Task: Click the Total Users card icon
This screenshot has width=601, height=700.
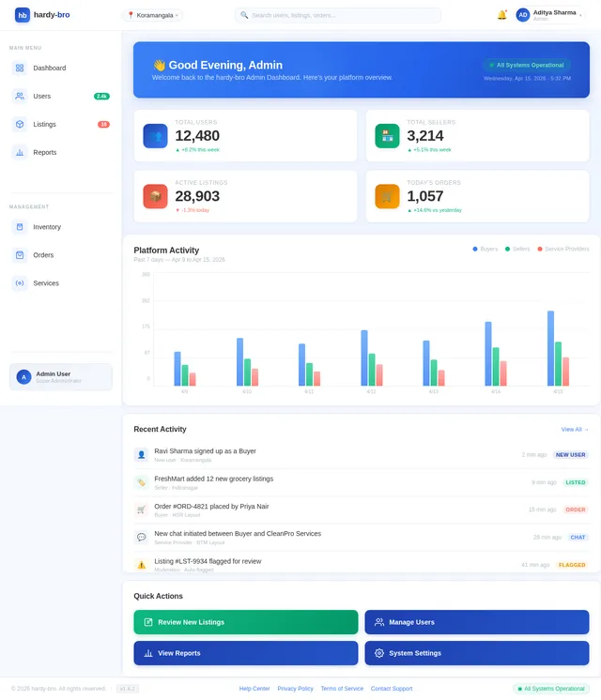Action: 156,136
